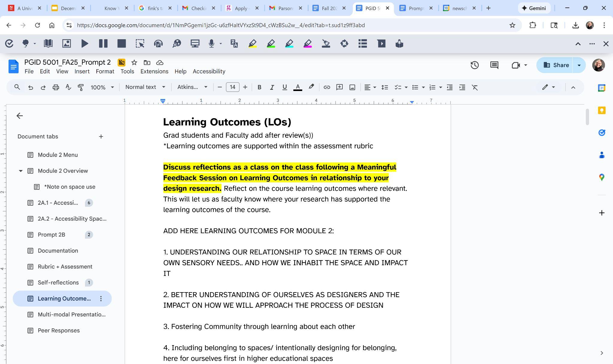
Task: Click the yellow highlighter toolbar icon
Action: point(252,44)
